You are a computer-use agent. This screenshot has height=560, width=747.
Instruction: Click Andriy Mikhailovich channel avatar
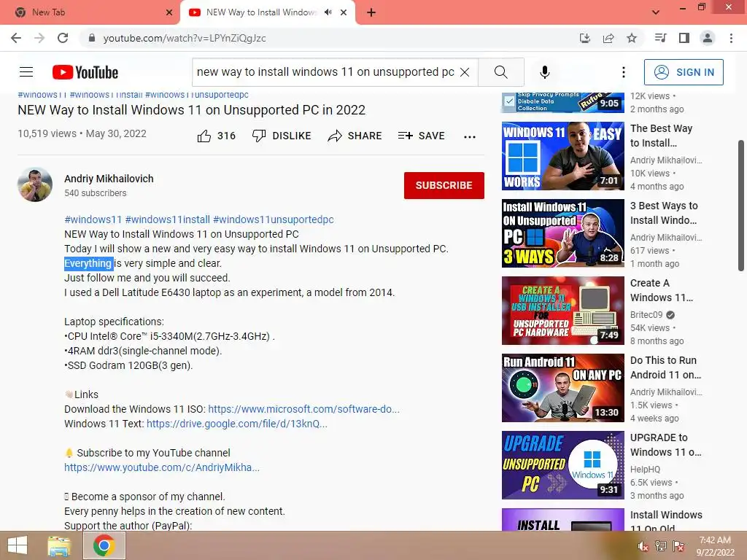point(35,184)
